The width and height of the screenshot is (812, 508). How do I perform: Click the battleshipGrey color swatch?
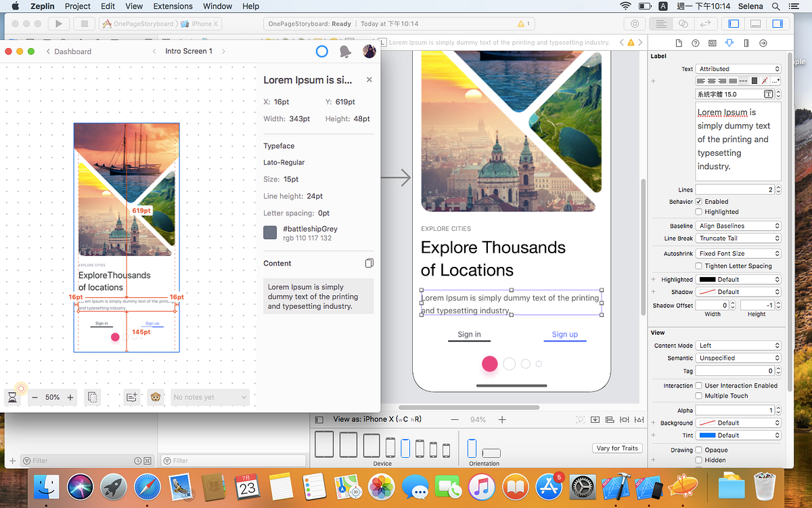[x=269, y=232]
